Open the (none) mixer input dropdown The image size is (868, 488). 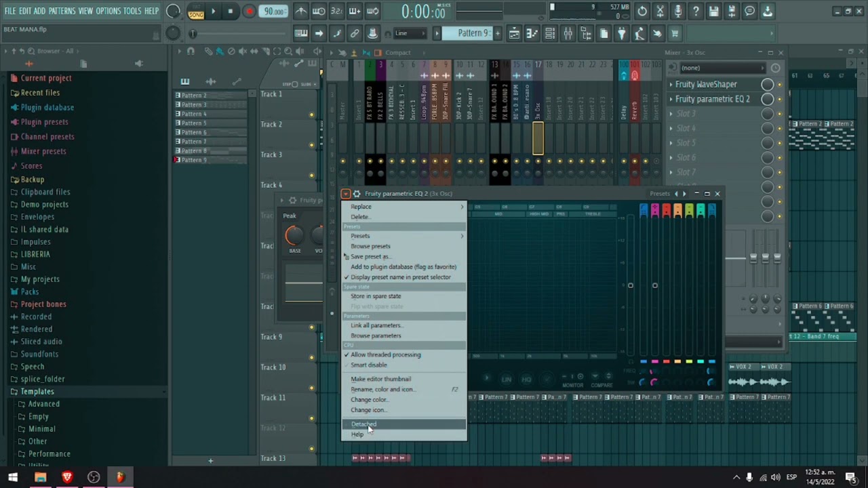pyautogui.click(x=723, y=68)
